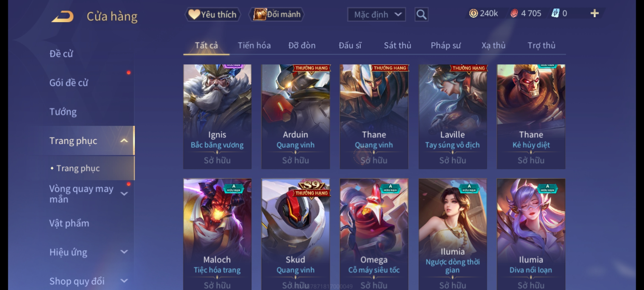Tap the plus icon to add currency

(x=595, y=13)
